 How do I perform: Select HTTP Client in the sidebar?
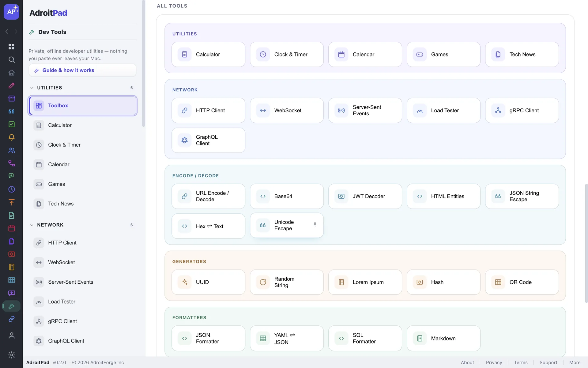click(x=82, y=243)
